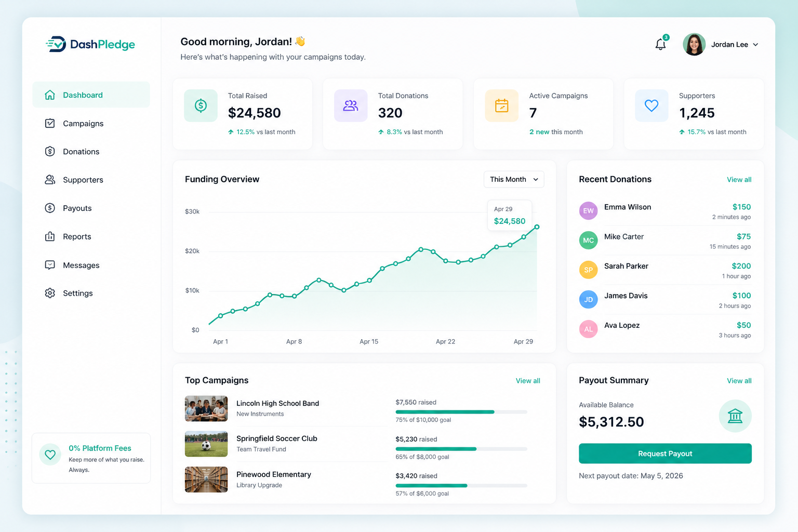Click the Dashboard home icon in sidebar

pyautogui.click(x=50, y=95)
